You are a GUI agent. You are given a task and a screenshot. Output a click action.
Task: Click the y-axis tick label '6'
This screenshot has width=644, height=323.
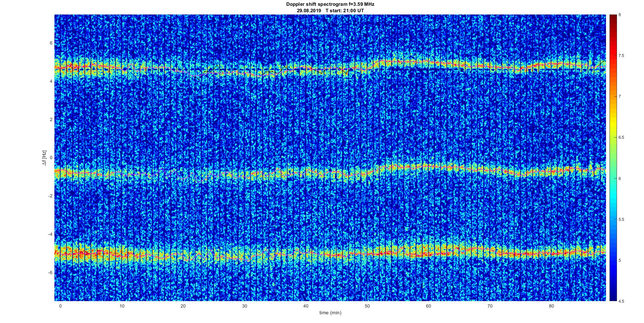click(x=51, y=43)
